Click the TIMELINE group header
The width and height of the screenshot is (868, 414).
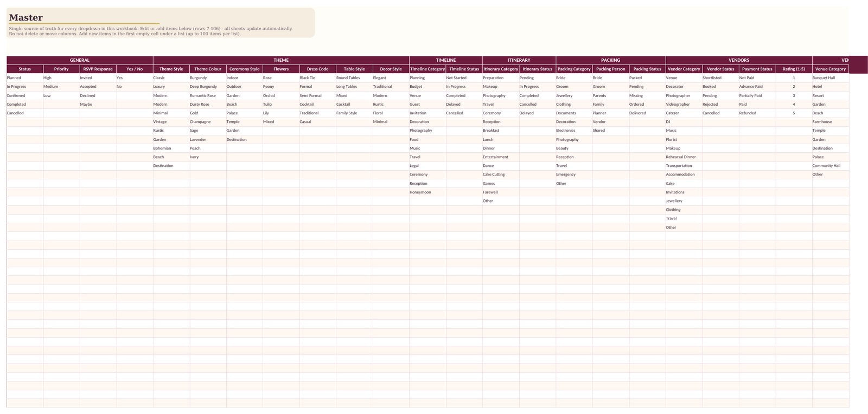pos(446,60)
